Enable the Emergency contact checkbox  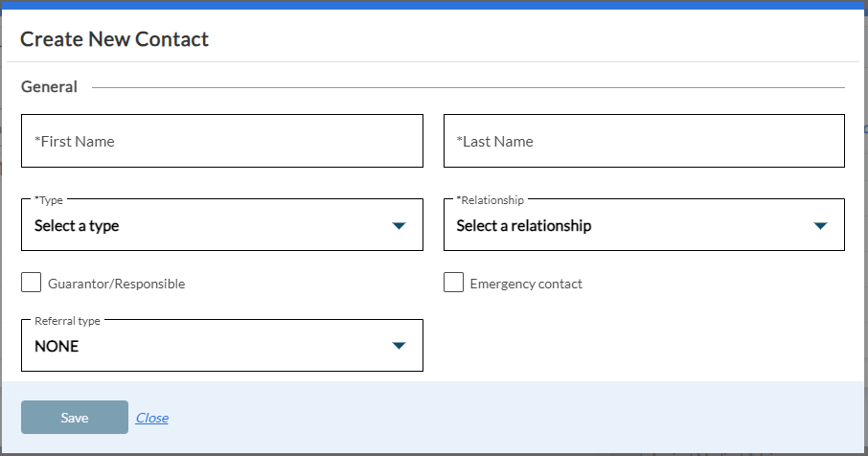pos(453,283)
